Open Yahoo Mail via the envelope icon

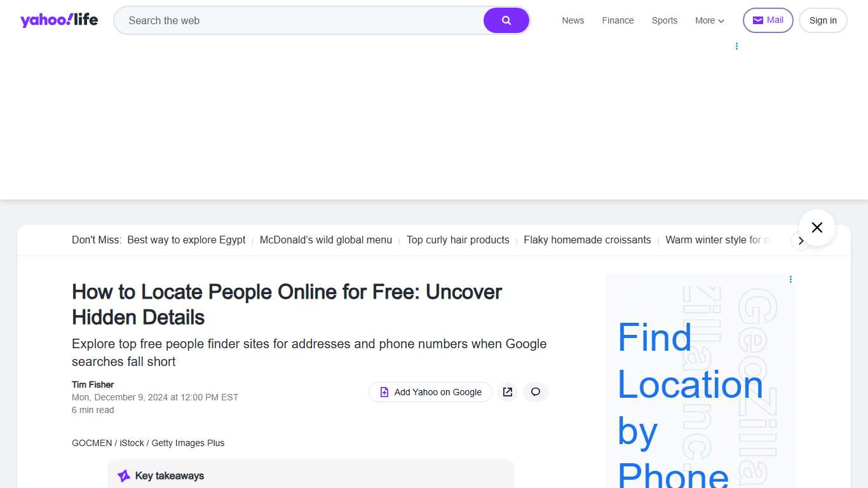(757, 20)
